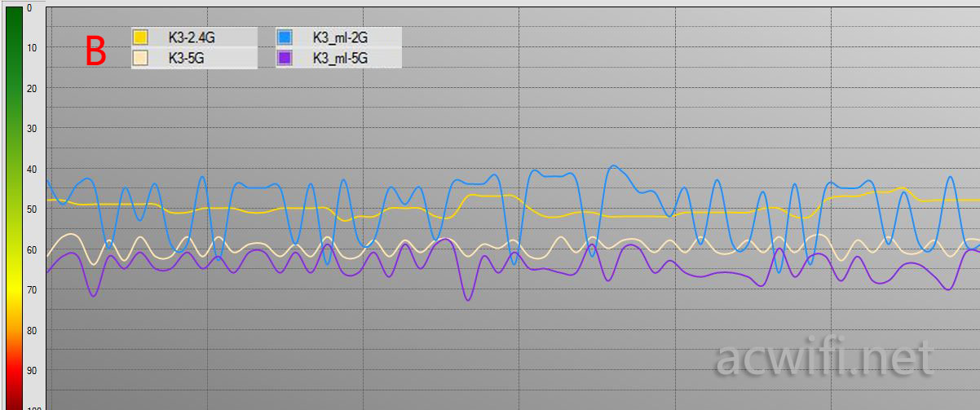
Task: Select the 20 axis tick label
Action: [33, 89]
